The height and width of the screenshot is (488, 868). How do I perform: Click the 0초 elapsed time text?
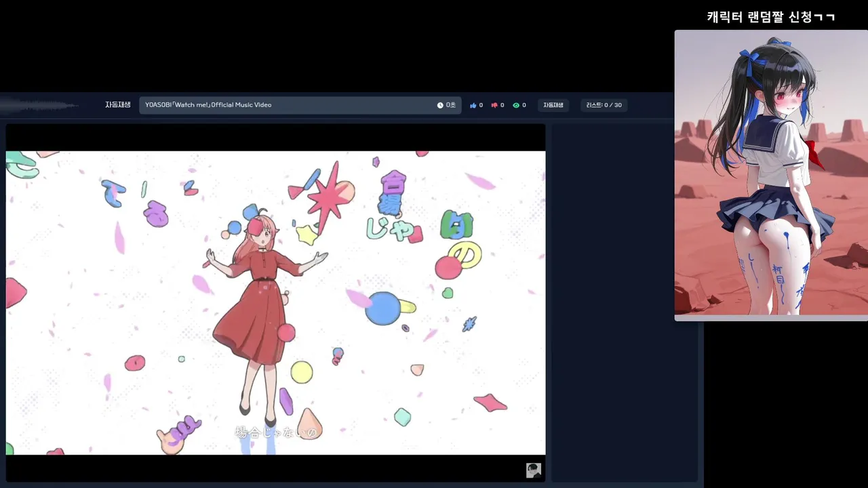click(x=451, y=105)
